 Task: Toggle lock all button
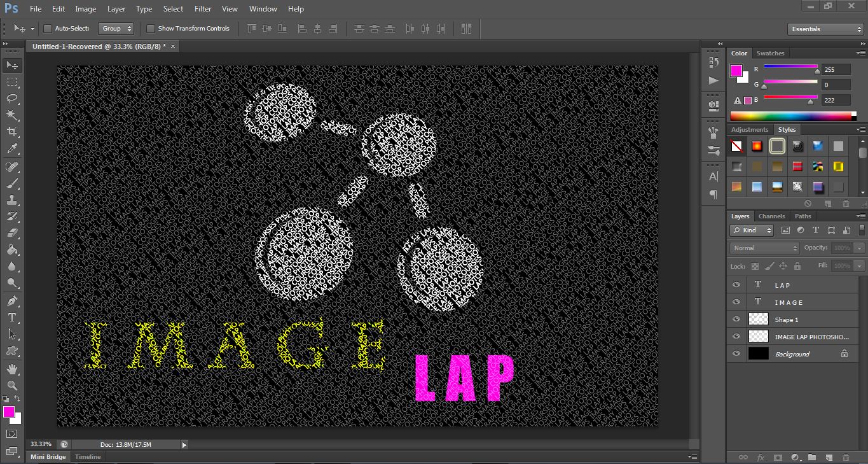797,266
